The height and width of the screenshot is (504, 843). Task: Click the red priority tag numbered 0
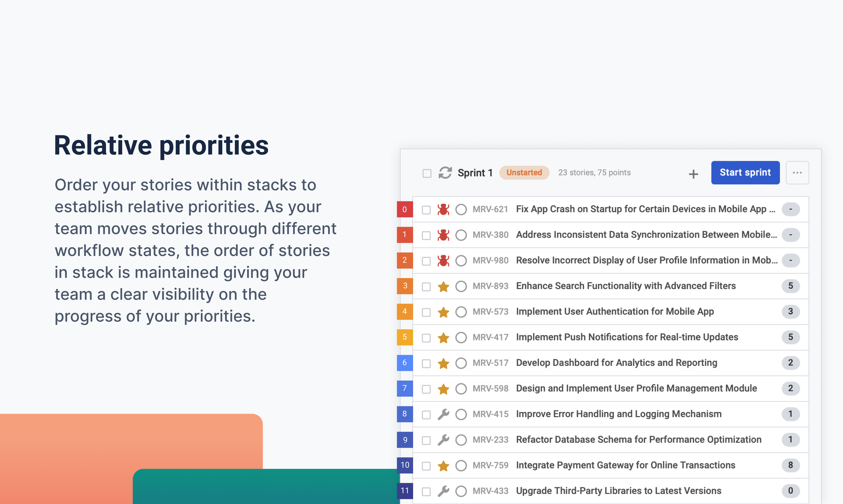(x=404, y=209)
